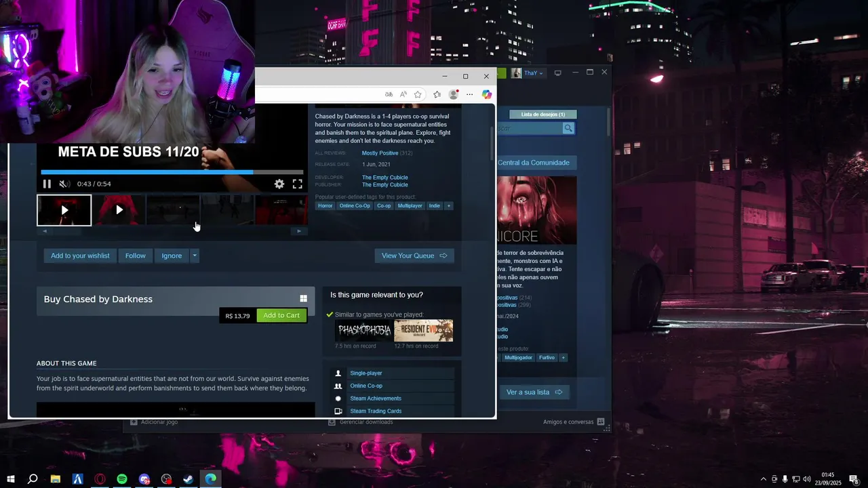Add game to your wishlist
This screenshot has height=488, width=868.
pos(80,256)
